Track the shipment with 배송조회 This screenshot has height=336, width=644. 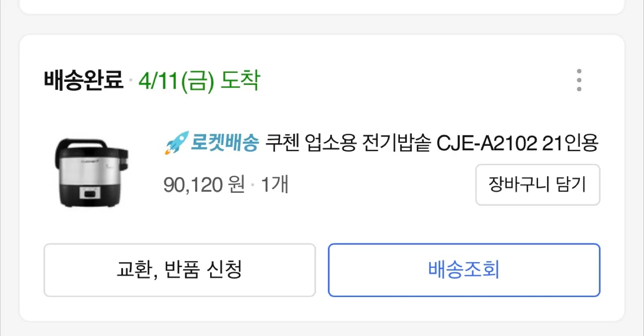pos(464,270)
